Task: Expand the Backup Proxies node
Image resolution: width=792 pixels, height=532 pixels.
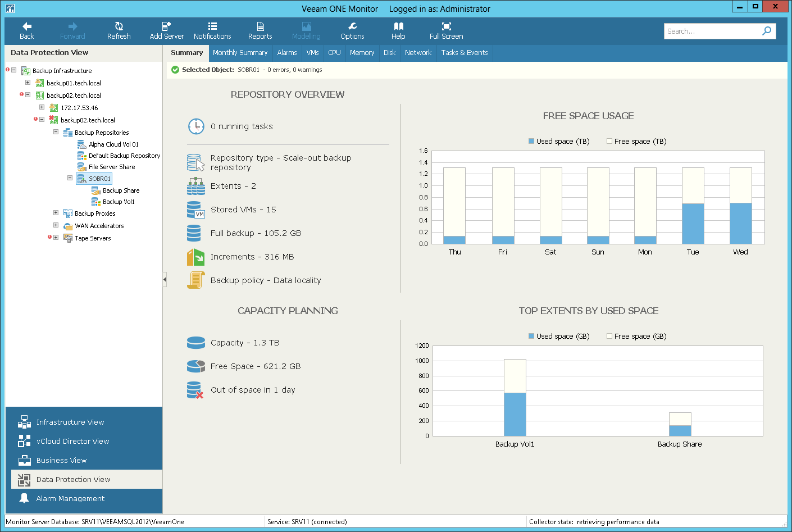Action: [x=56, y=213]
